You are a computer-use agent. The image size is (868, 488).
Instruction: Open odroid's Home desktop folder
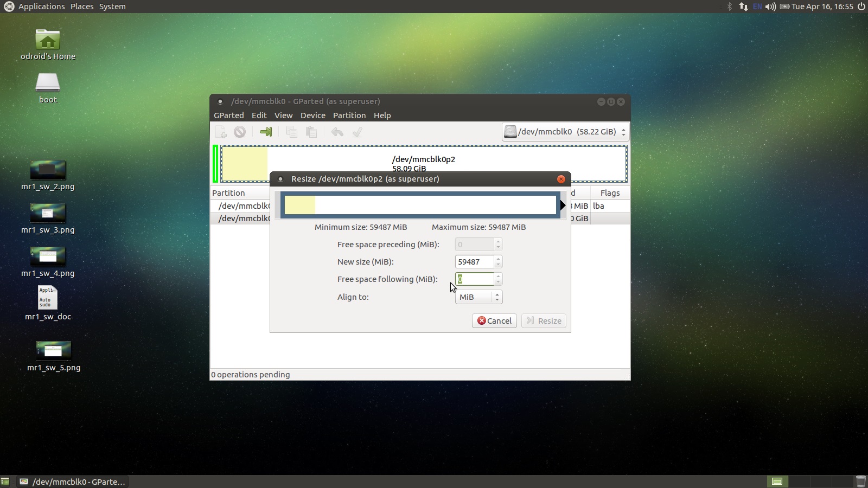coord(48,40)
